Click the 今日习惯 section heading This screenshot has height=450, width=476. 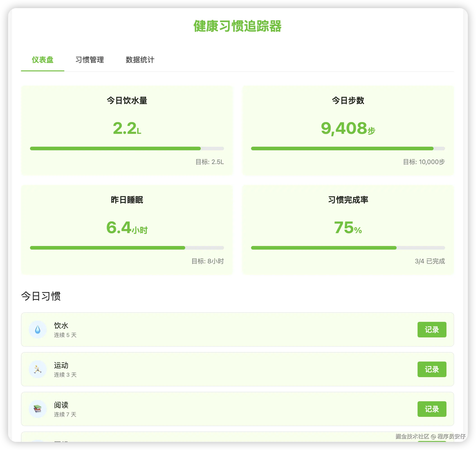[41, 296]
